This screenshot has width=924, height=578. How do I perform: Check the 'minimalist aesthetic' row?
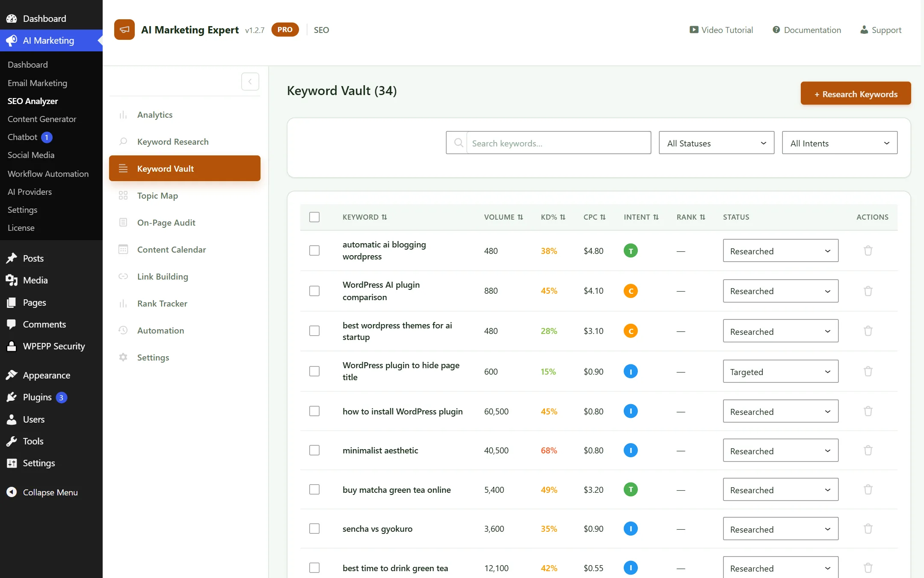314,450
